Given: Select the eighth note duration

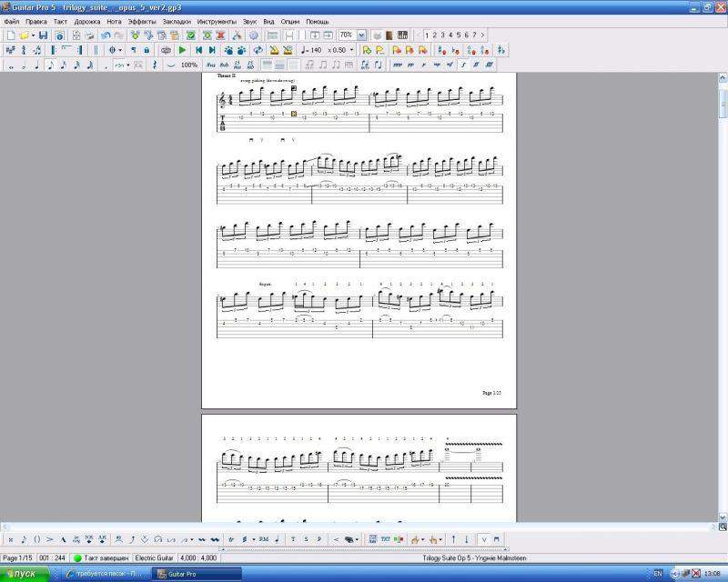Looking at the screenshot, I should [51, 65].
